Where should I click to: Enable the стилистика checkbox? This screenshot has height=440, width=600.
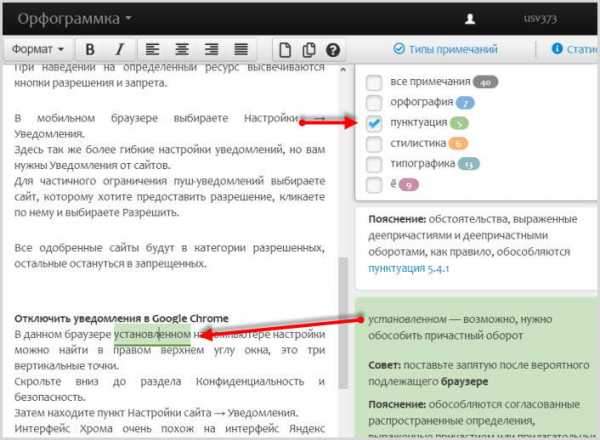[374, 144]
